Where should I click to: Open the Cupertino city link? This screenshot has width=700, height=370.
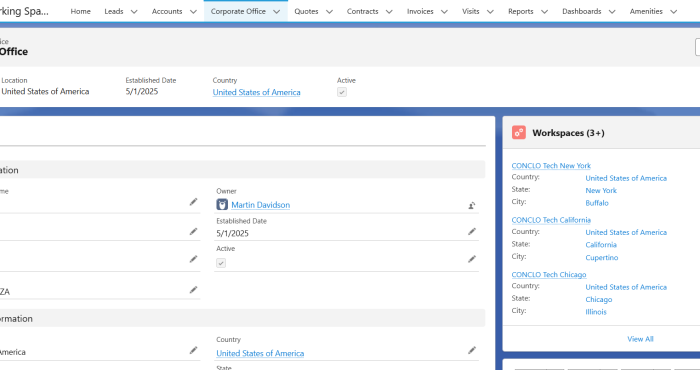(x=602, y=258)
